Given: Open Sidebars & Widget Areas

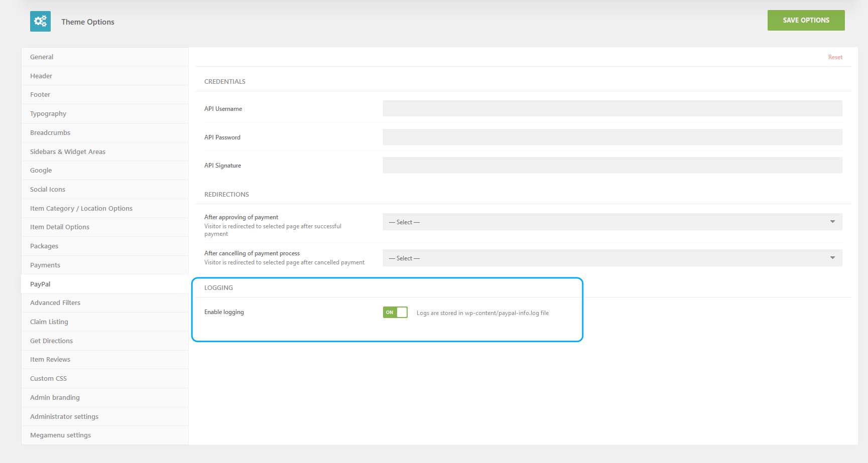Looking at the screenshot, I should tap(104, 151).
